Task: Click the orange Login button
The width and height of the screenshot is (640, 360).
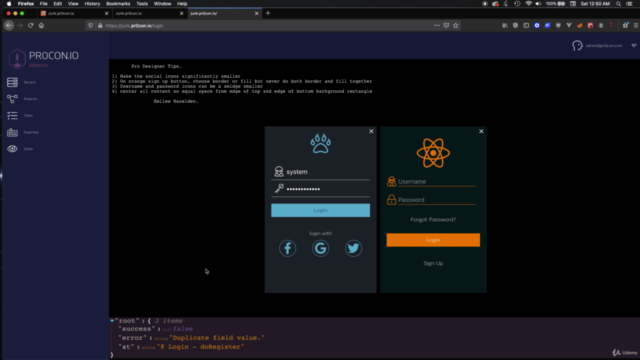Action: [433, 240]
